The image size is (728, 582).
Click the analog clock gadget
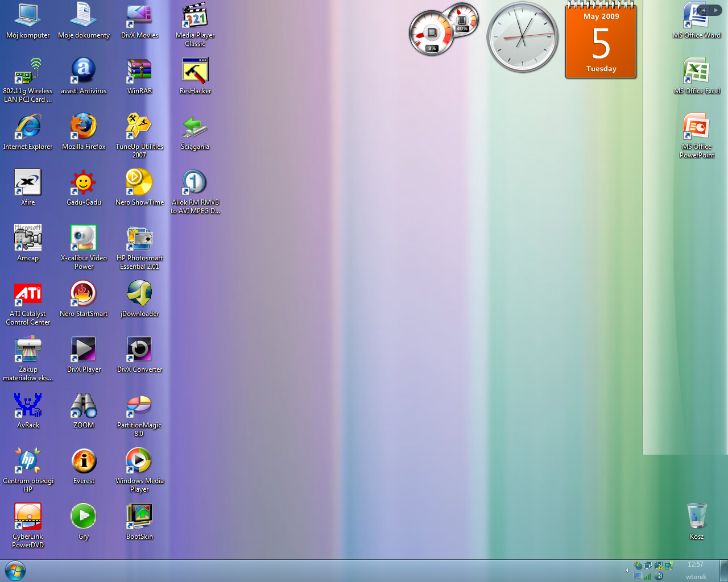point(523,38)
